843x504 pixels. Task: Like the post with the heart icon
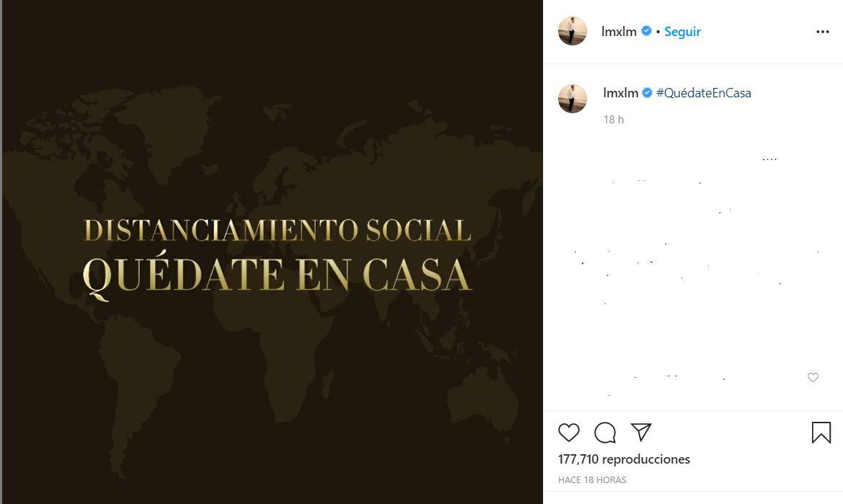pyautogui.click(x=569, y=432)
